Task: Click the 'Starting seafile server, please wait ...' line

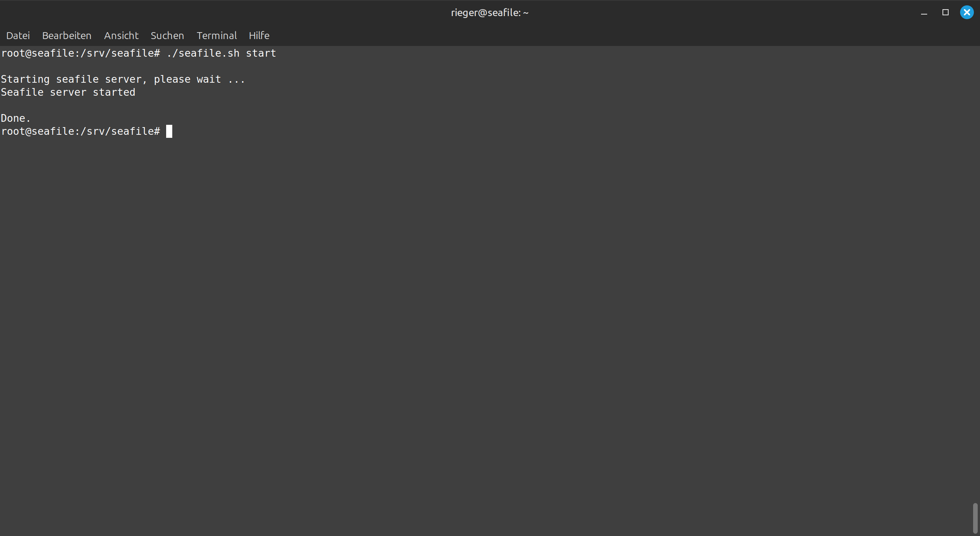Action: (123, 79)
